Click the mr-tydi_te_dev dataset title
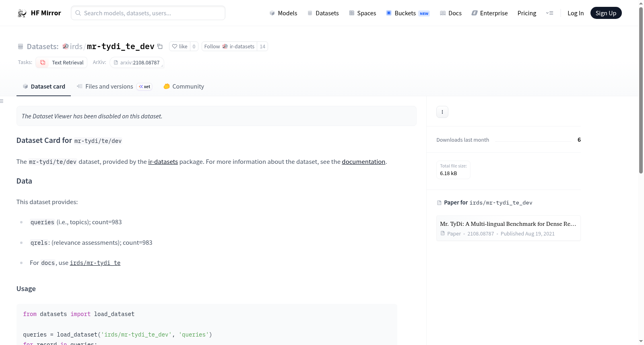Screen dimensions: 644x345 (120, 46)
